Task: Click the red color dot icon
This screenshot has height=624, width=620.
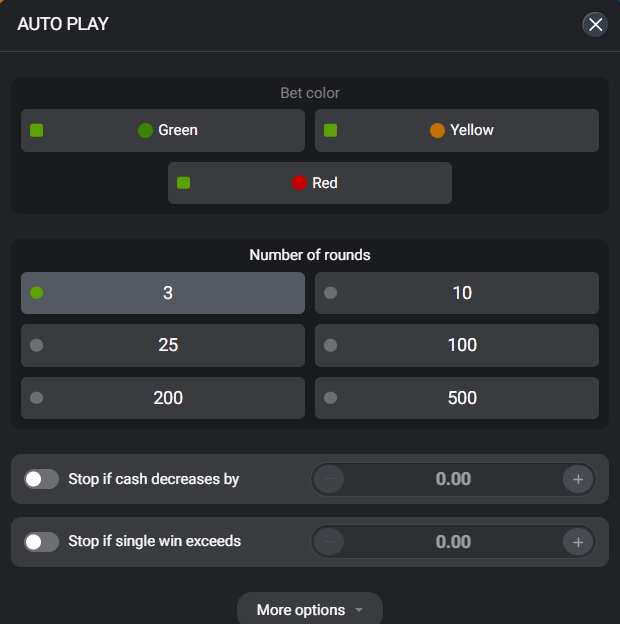Action: 299,183
